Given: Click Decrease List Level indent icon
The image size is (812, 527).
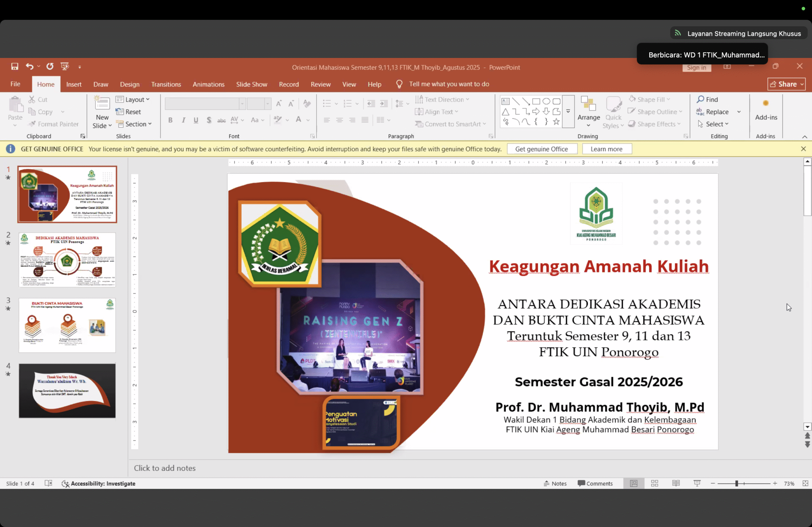Looking at the screenshot, I should [371, 104].
